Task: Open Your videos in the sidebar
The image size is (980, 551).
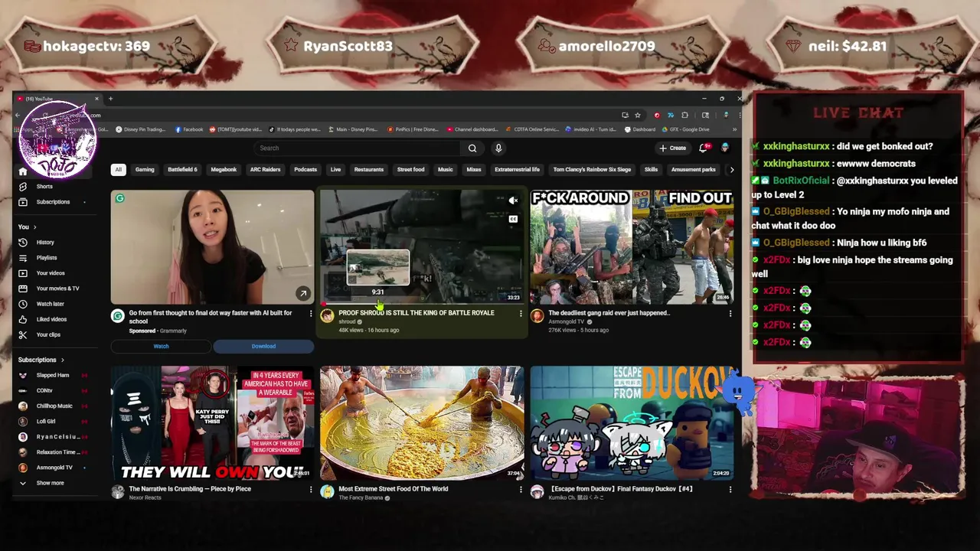Action: coord(50,273)
